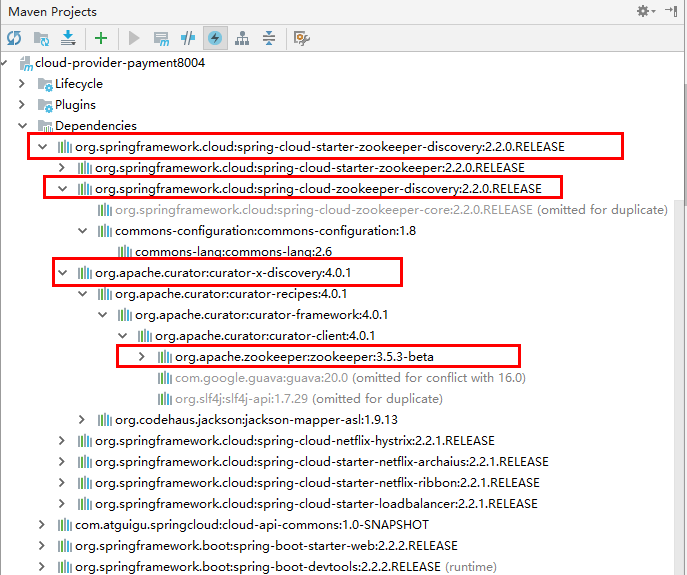The image size is (687, 575).
Task: Reimport all Maven projects
Action: click(x=14, y=38)
